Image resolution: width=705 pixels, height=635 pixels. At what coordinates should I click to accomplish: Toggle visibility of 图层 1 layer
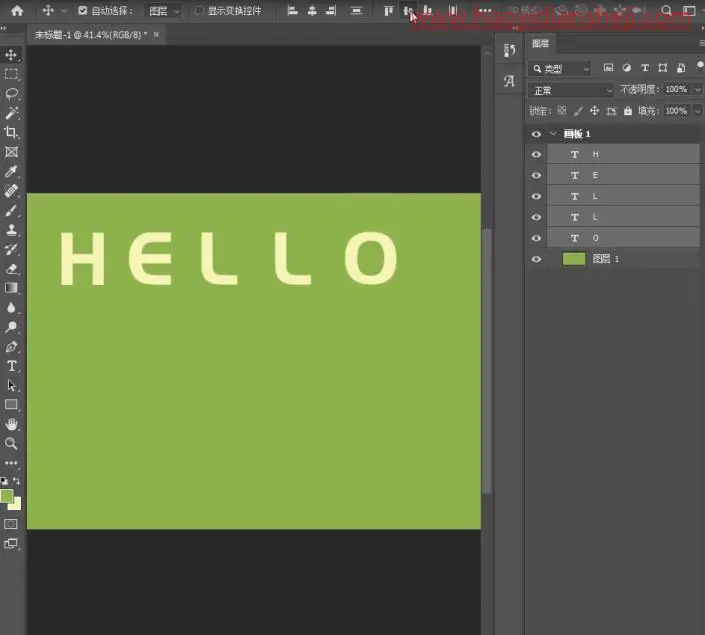coord(536,259)
